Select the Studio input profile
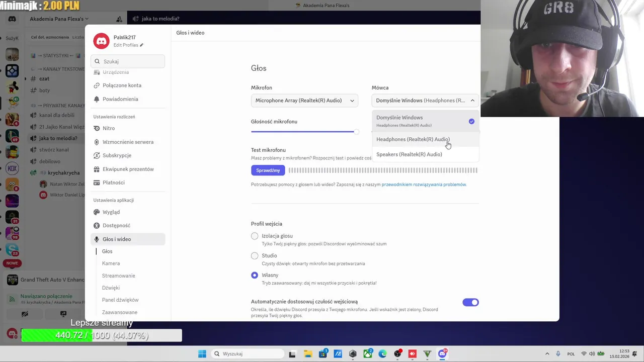 [255, 255]
